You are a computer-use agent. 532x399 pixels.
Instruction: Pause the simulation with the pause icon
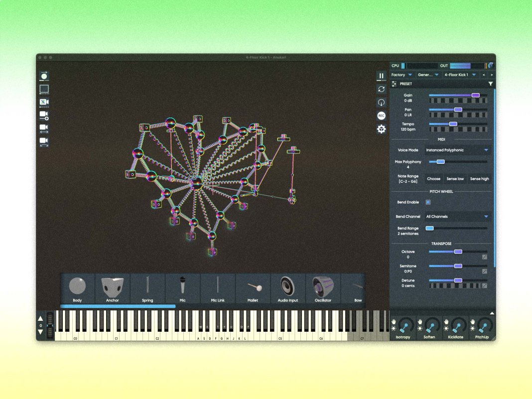[x=382, y=76]
